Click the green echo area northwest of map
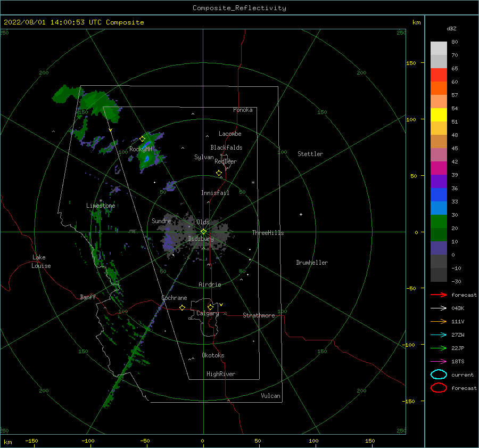 tap(98, 102)
